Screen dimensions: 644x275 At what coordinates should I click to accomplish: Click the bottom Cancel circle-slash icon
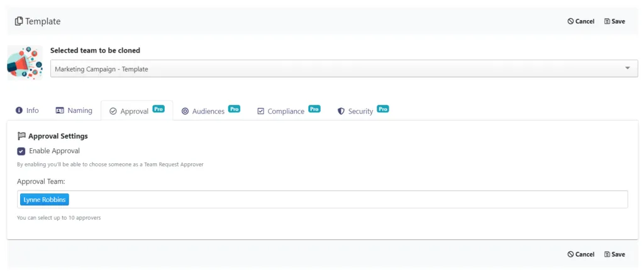coord(570,254)
